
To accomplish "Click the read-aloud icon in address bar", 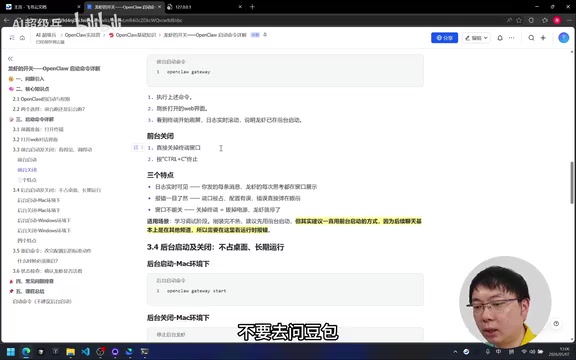I will pos(509,20).
